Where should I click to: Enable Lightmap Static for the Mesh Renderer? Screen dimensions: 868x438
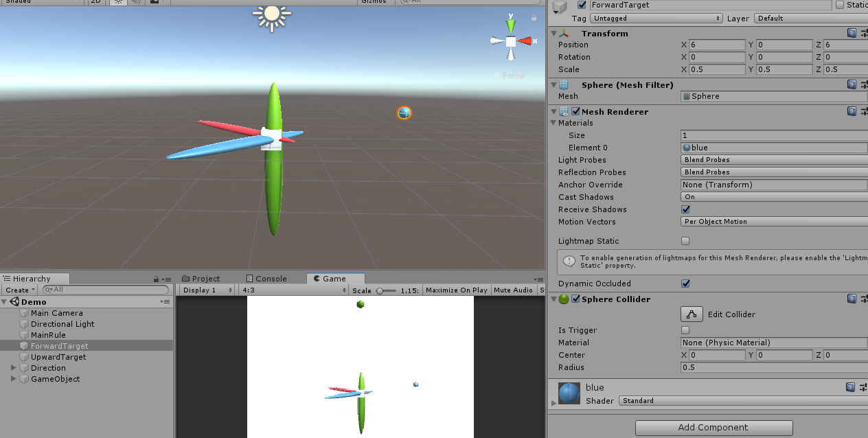[685, 240]
